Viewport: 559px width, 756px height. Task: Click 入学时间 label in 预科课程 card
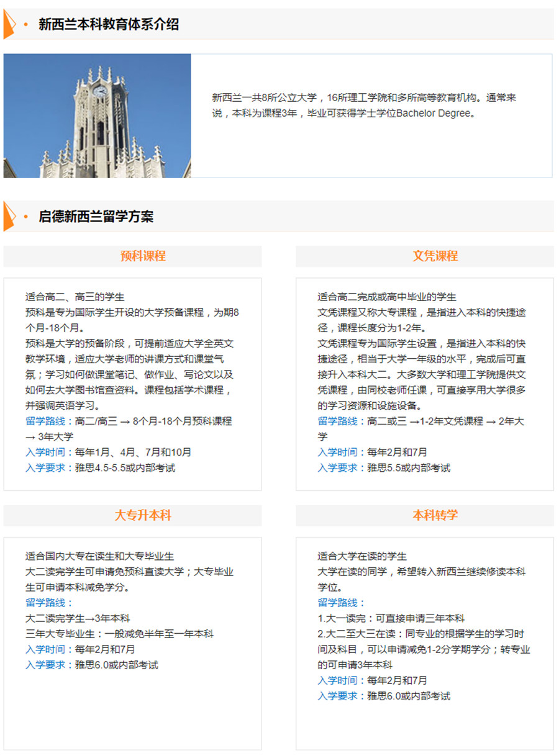pos(47,452)
